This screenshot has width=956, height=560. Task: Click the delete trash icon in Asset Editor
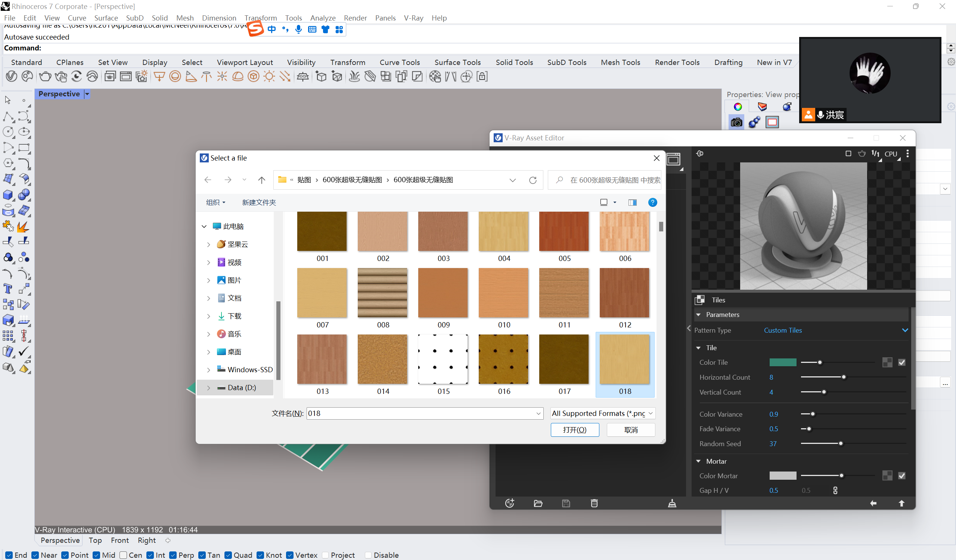click(594, 504)
